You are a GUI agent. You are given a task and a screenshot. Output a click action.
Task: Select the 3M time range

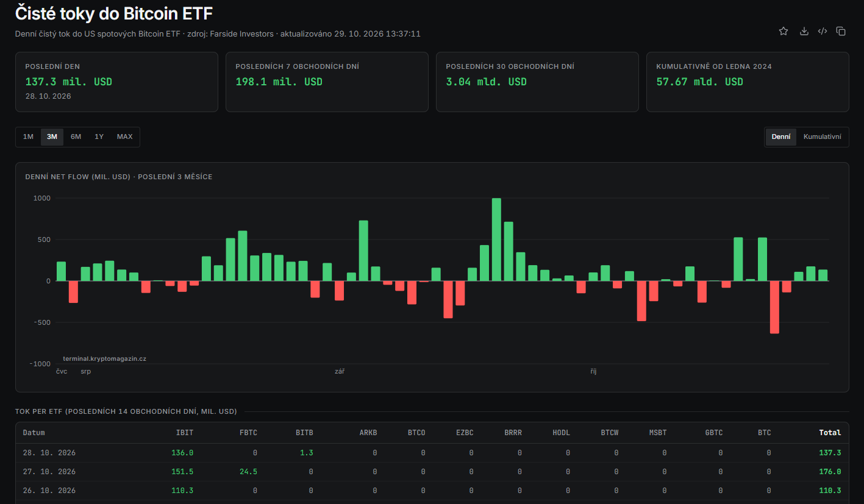pyautogui.click(x=52, y=137)
